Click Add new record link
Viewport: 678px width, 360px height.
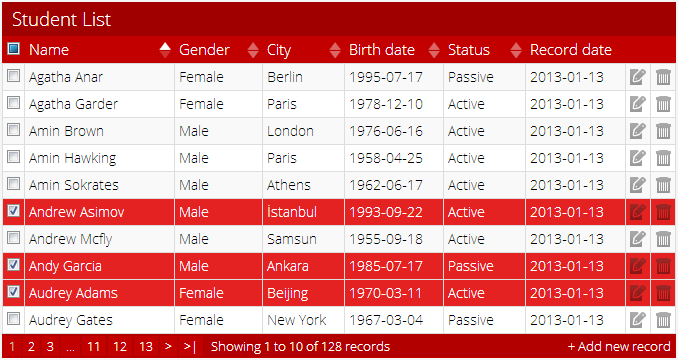(619, 347)
